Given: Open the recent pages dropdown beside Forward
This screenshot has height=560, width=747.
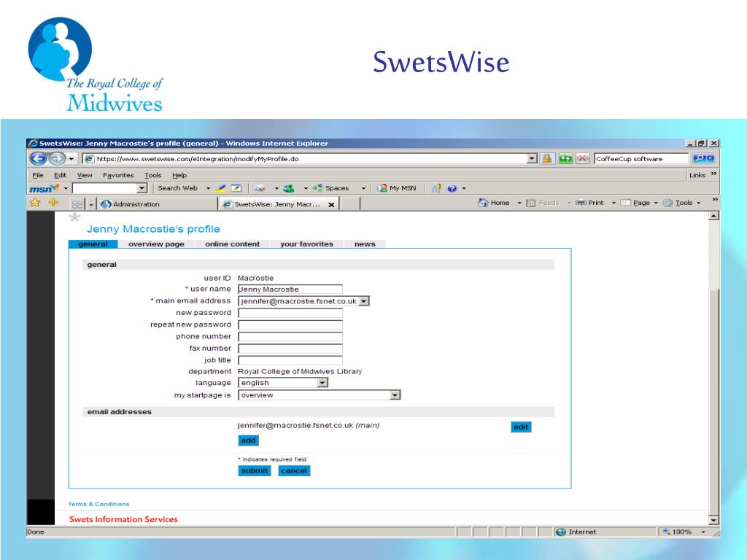Looking at the screenshot, I should (x=71, y=158).
